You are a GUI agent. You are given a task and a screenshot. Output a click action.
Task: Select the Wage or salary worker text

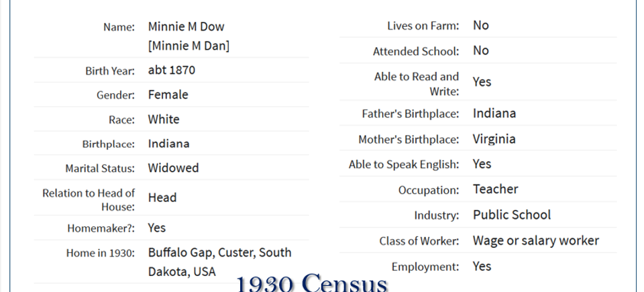pos(536,240)
